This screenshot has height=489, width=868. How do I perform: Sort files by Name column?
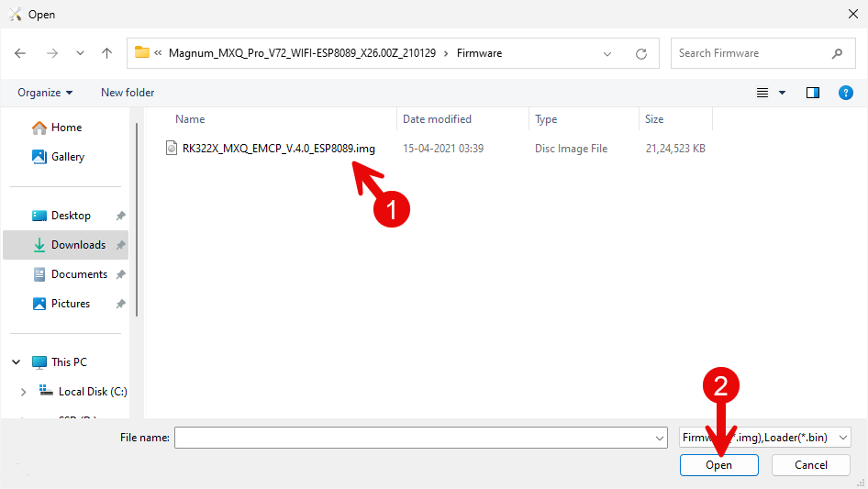click(x=190, y=119)
